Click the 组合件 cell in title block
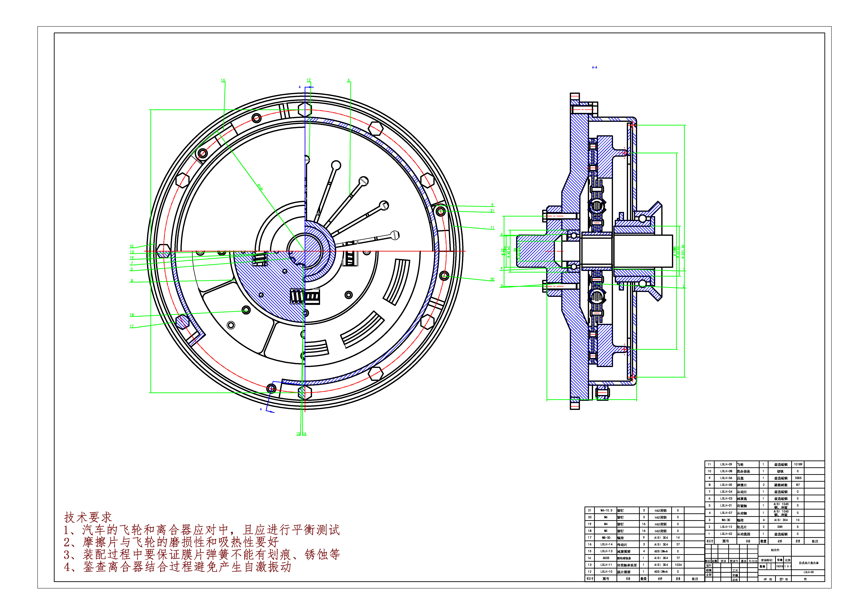This screenshot has height=614, width=868. tap(775, 550)
